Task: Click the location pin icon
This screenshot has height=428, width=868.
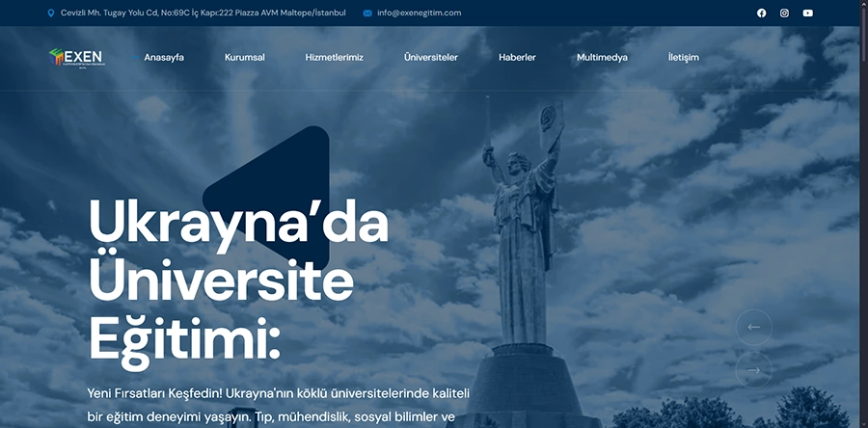Action: click(51, 13)
